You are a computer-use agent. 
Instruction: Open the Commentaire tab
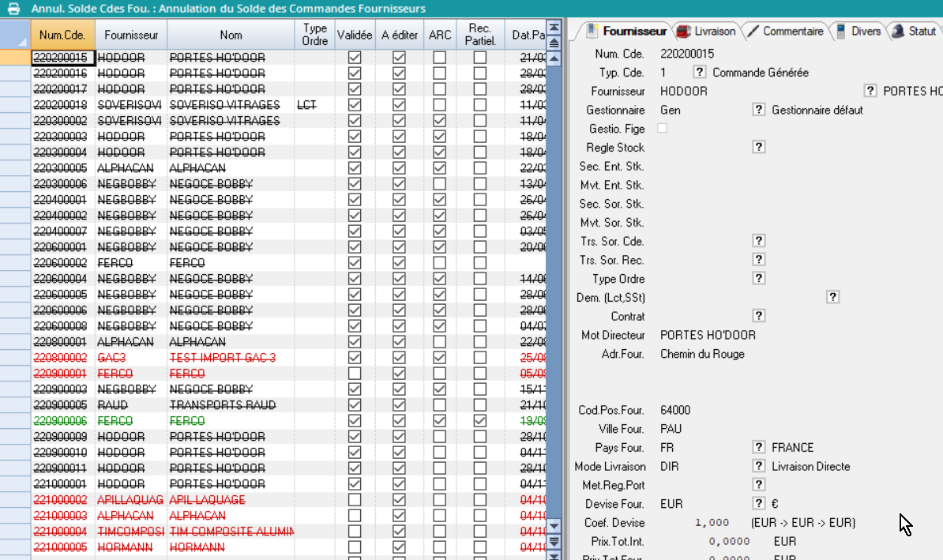point(791,32)
